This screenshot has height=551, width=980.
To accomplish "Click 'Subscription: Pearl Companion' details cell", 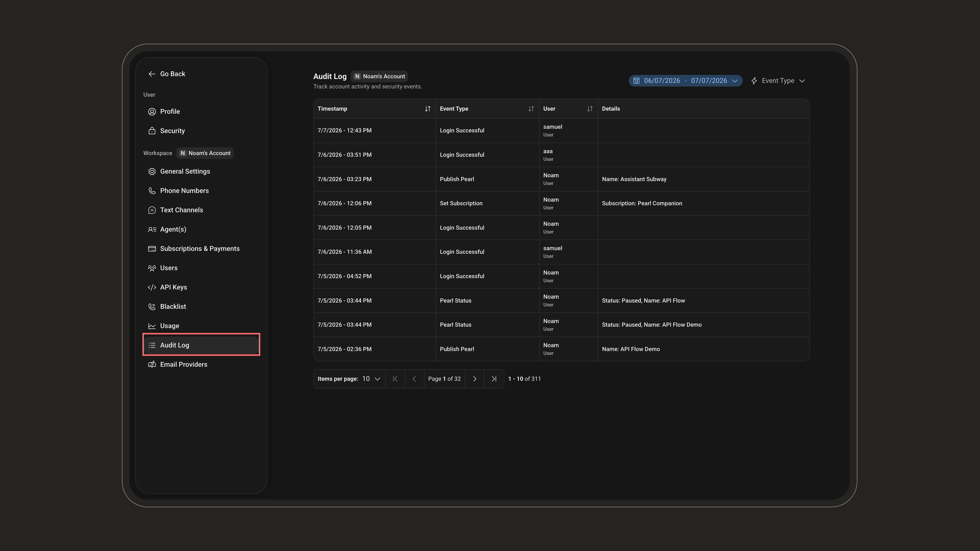I will point(703,203).
